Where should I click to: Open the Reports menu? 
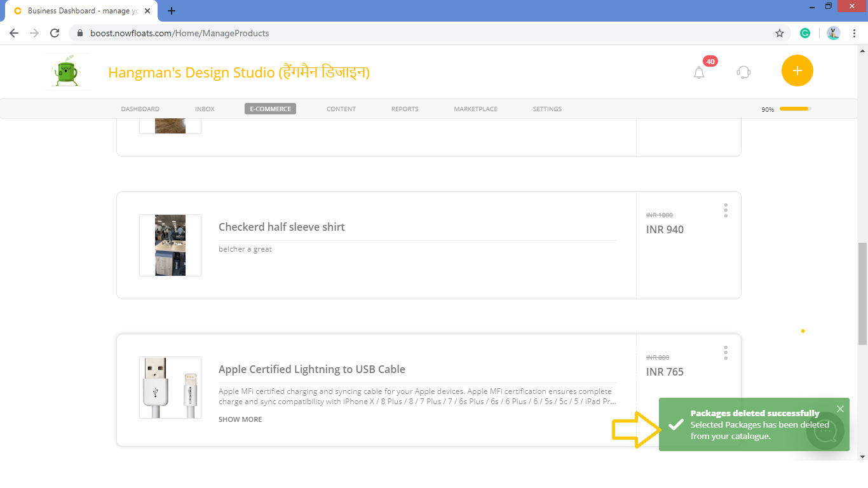405,109
